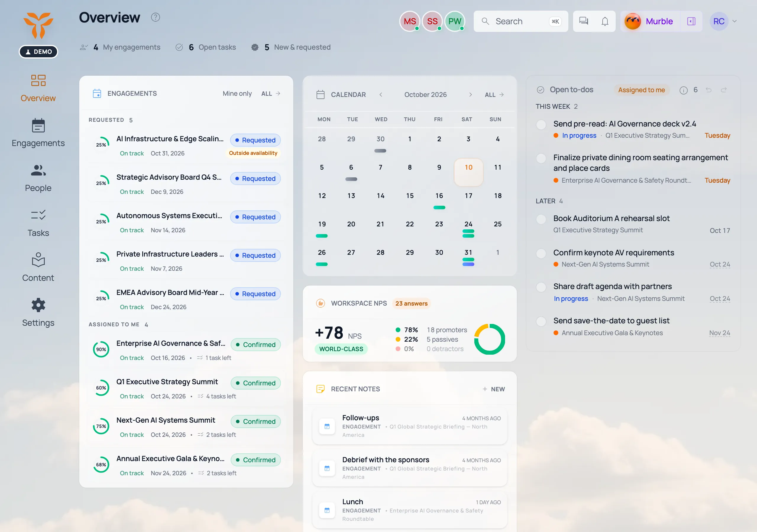
Task: Open the chat messages icon
Action: [x=584, y=21]
